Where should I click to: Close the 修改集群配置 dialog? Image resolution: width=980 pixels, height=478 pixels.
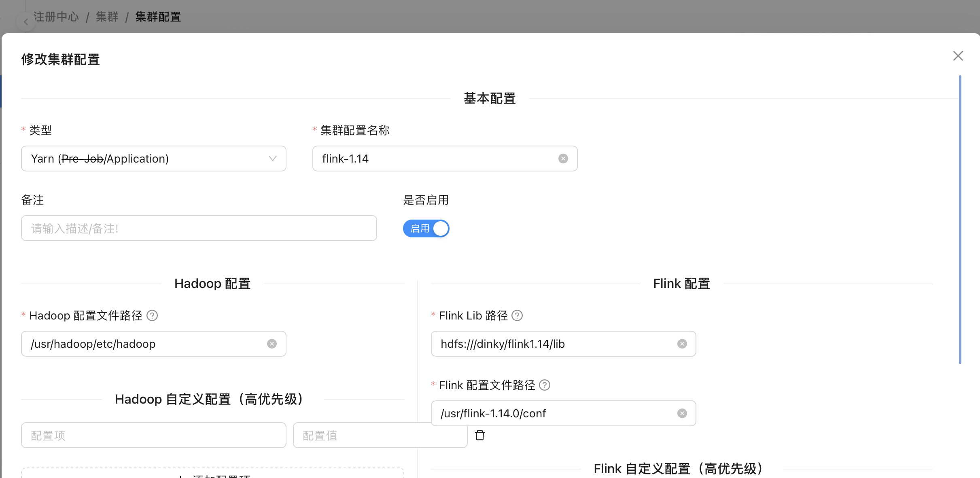coord(958,56)
